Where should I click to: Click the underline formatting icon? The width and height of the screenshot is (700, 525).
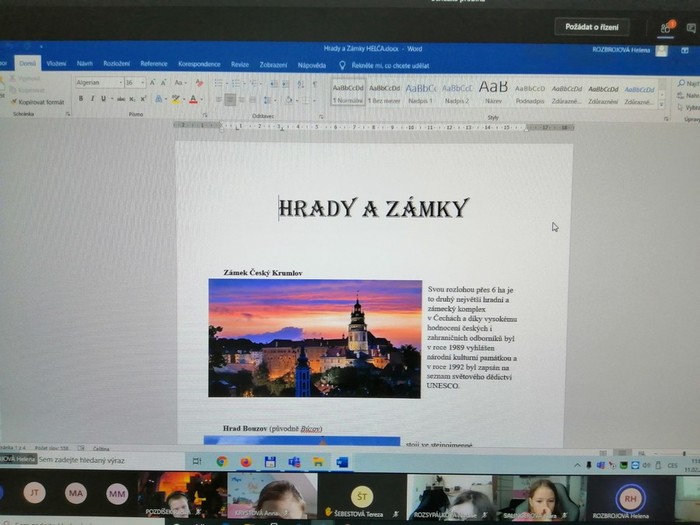tap(104, 99)
